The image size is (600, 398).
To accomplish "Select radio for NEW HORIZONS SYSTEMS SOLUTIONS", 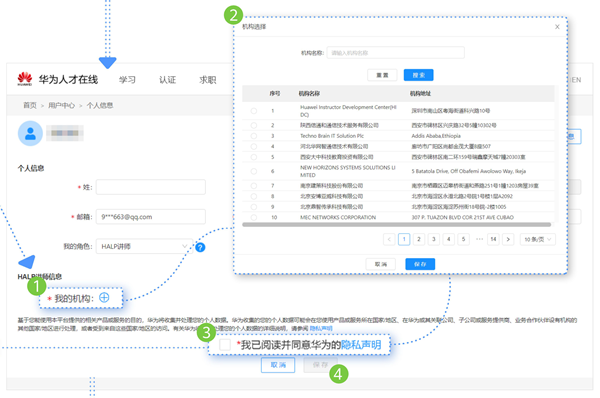I will click(x=254, y=171).
